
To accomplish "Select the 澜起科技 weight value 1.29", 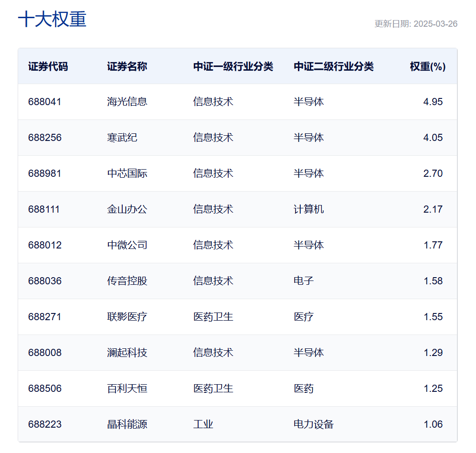I will tap(433, 353).
